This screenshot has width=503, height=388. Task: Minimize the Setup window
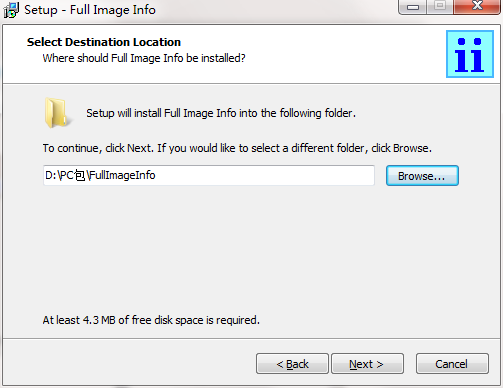tap(413, 7)
